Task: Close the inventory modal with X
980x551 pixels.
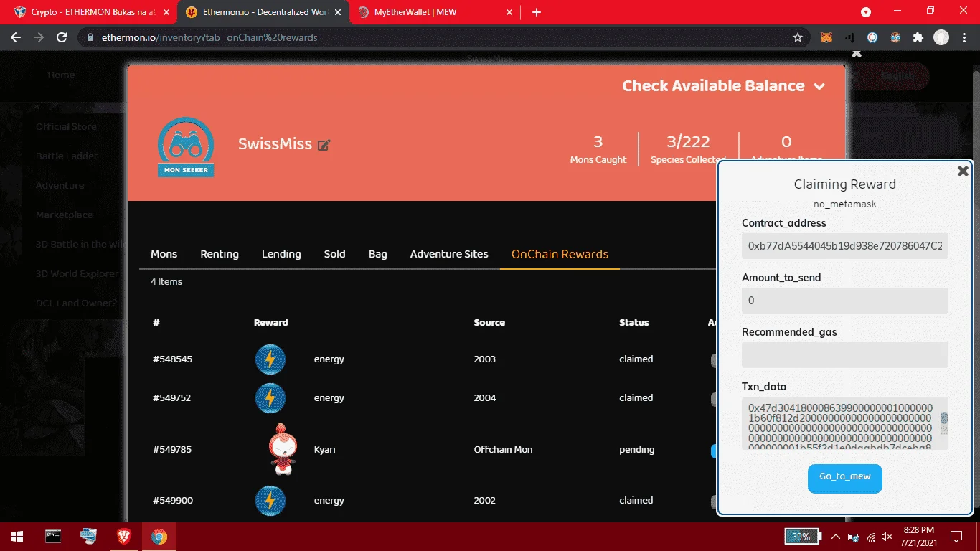Action: (x=856, y=53)
